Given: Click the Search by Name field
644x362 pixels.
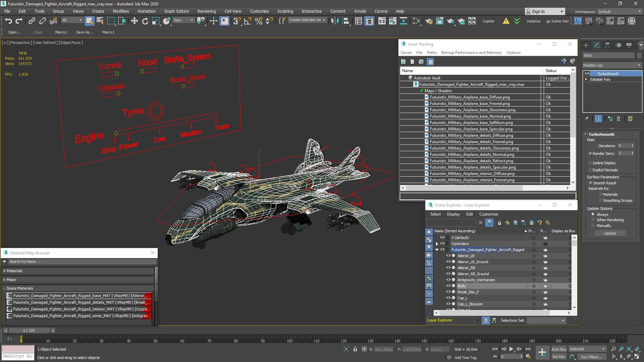Looking at the screenshot, I should pos(82,262).
